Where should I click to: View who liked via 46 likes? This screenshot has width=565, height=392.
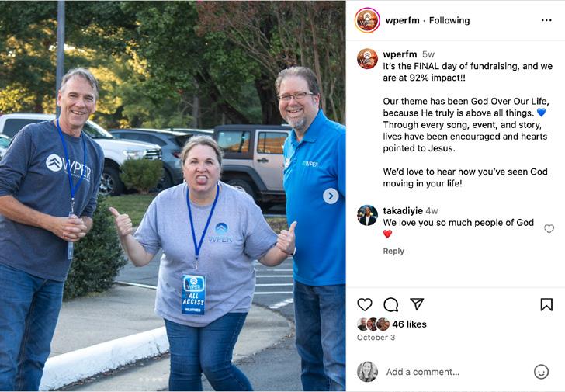[x=409, y=324]
